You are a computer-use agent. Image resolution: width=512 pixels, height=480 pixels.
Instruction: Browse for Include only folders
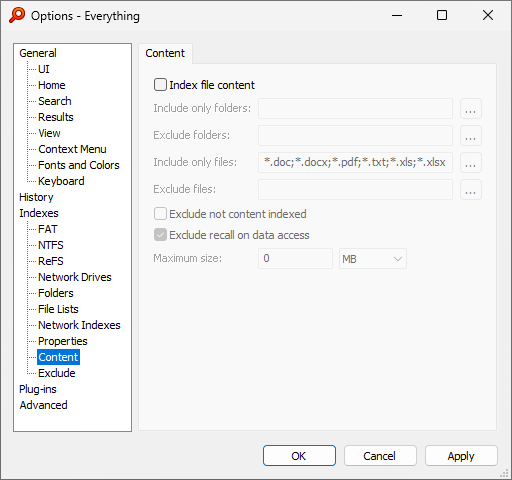(x=471, y=108)
